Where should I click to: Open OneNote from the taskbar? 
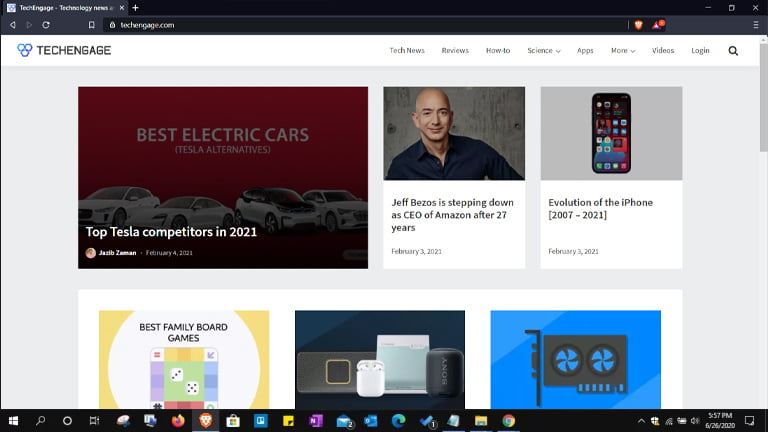coord(316,421)
